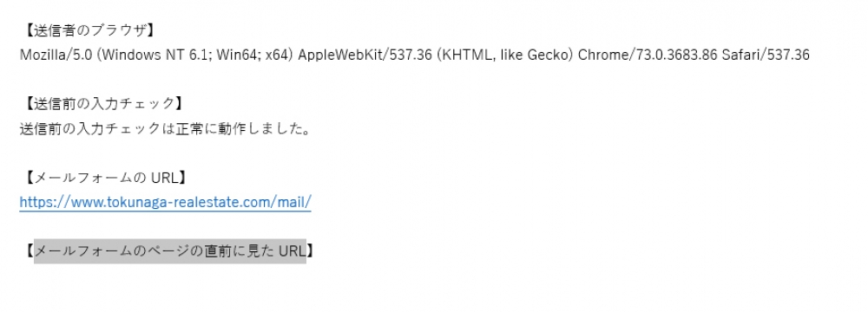Screen dimensions: 868x312
Task: Click the 【メールフォームの URL】 heading
Action: coord(105,178)
